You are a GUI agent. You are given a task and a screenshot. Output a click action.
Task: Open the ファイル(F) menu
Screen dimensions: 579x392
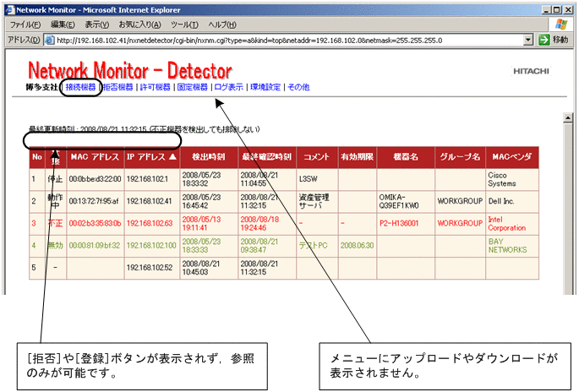pyautogui.click(x=25, y=24)
